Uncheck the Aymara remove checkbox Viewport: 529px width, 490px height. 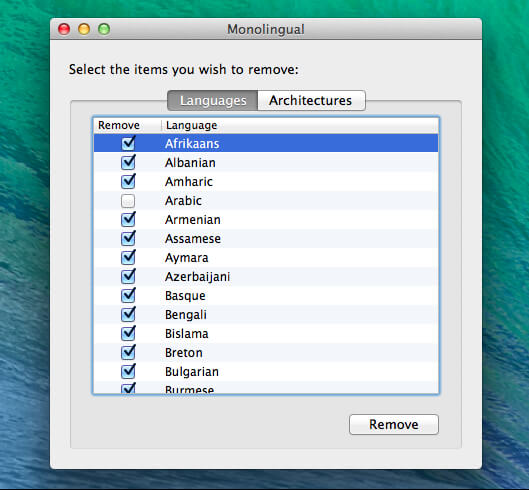click(128, 258)
